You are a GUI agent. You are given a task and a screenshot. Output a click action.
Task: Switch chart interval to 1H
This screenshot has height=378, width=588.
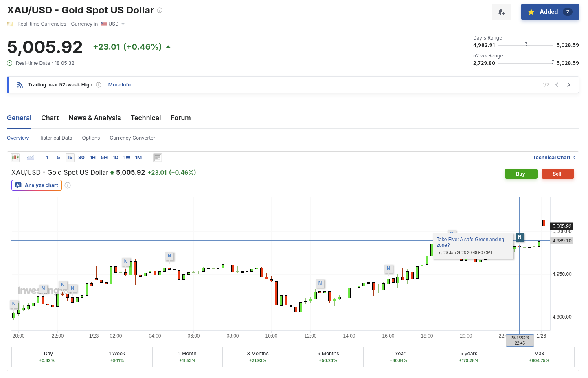click(93, 158)
